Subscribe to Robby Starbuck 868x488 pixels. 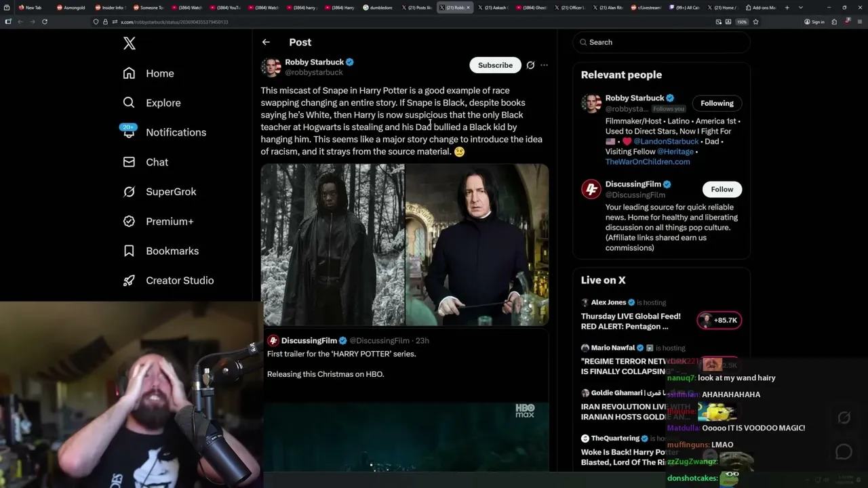point(495,65)
